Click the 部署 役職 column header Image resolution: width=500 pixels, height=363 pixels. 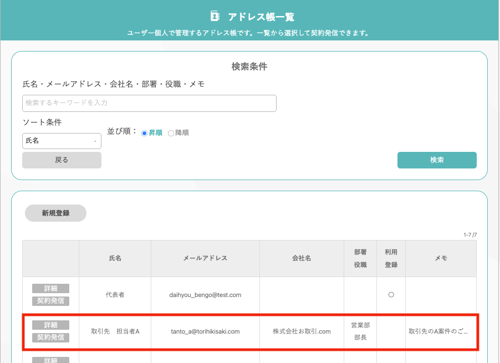point(360,258)
